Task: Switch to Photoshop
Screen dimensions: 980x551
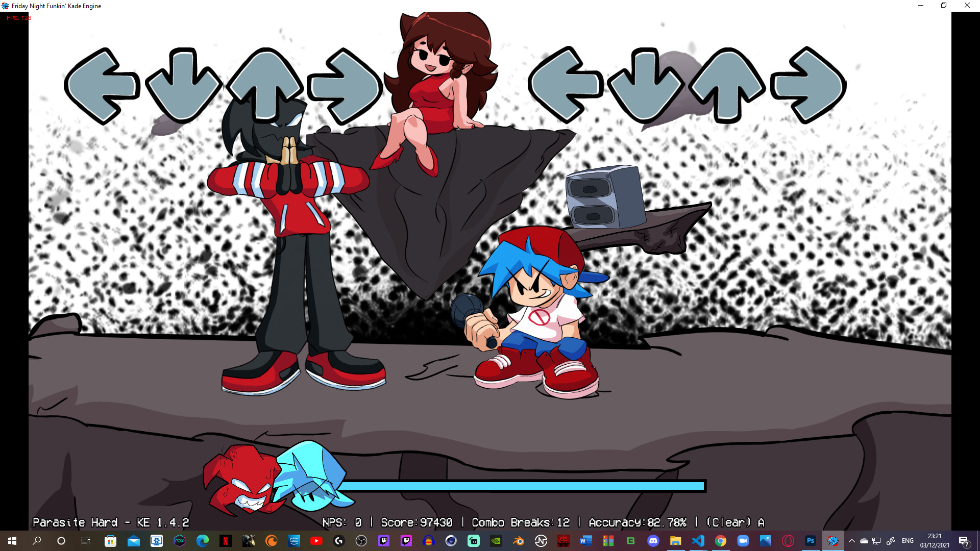Action: click(811, 541)
